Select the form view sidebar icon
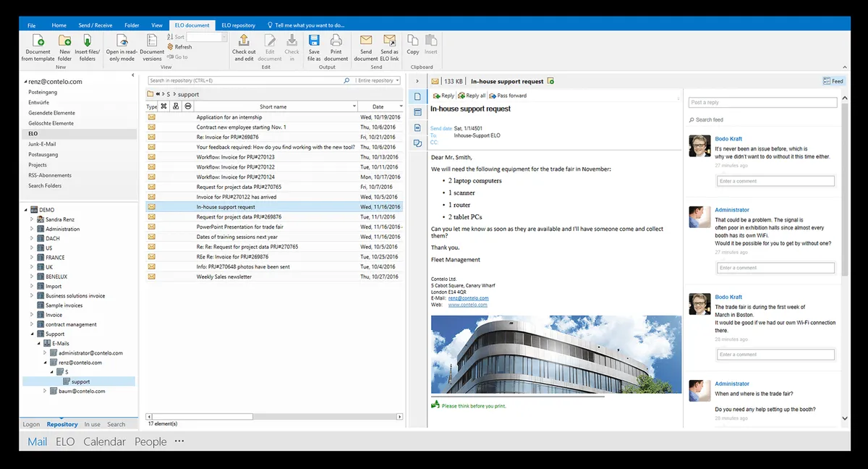This screenshot has width=868, height=469. pyautogui.click(x=417, y=112)
